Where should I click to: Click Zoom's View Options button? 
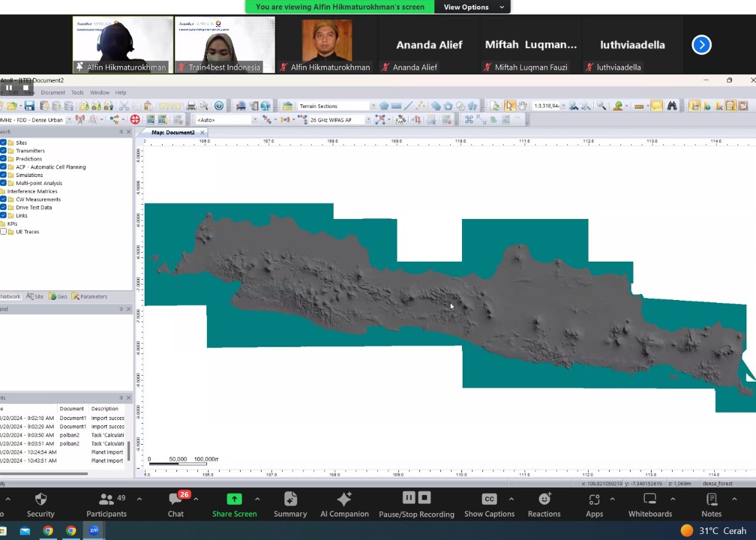click(x=473, y=7)
